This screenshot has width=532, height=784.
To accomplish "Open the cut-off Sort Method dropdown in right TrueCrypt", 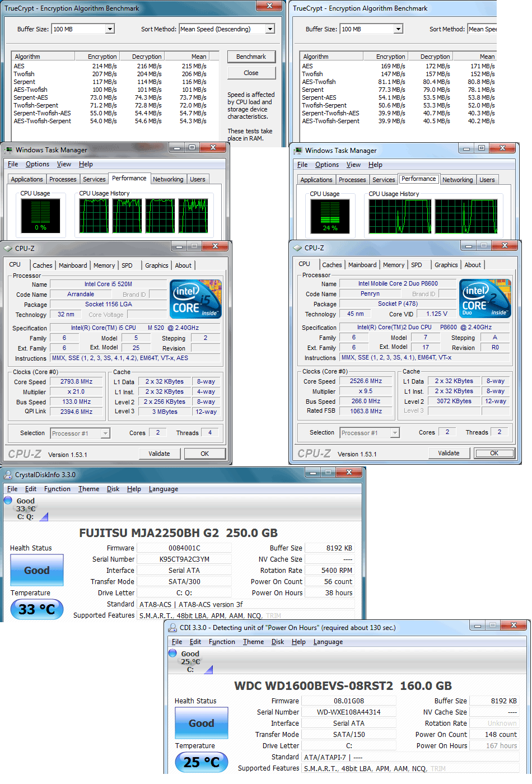I will point(482,29).
